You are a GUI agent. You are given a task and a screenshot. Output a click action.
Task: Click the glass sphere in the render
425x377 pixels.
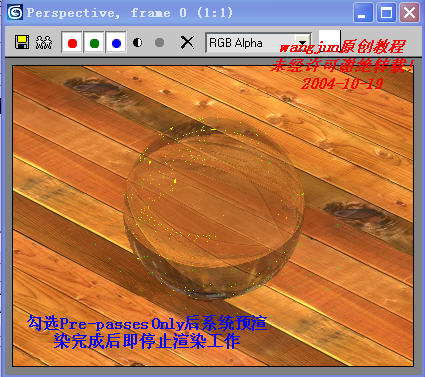click(x=214, y=208)
